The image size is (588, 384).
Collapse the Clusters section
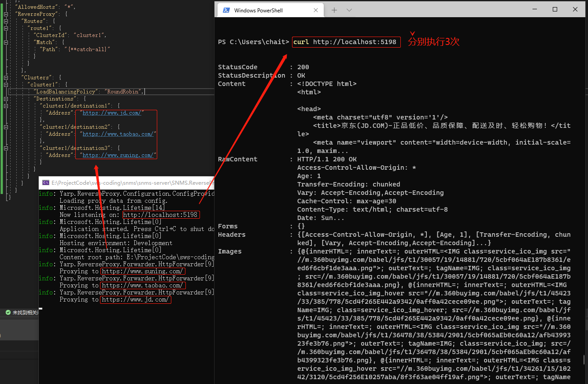pyautogui.click(x=5, y=78)
